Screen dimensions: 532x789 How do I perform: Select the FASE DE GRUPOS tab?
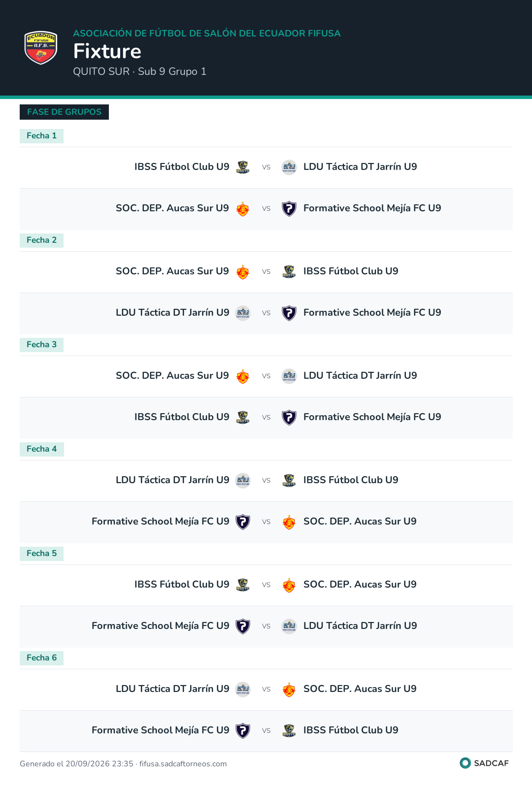(64, 112)
